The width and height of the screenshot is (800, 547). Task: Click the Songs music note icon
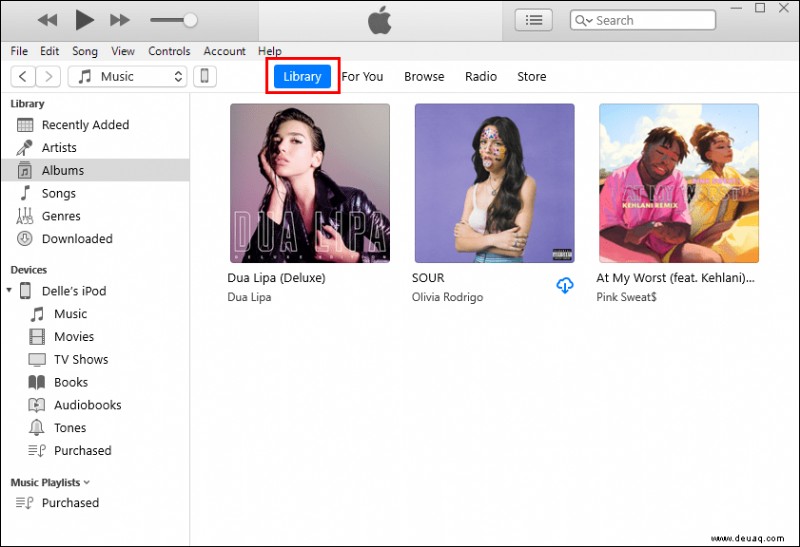(x=25, y=193)
